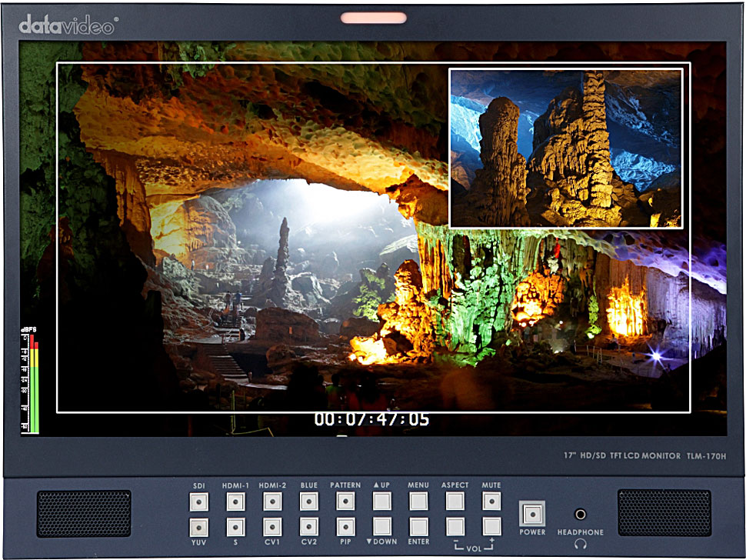The width and height of the screenshot is (746, 560).
Task: Select the CV2 composite input
Action: click(309, 526)
